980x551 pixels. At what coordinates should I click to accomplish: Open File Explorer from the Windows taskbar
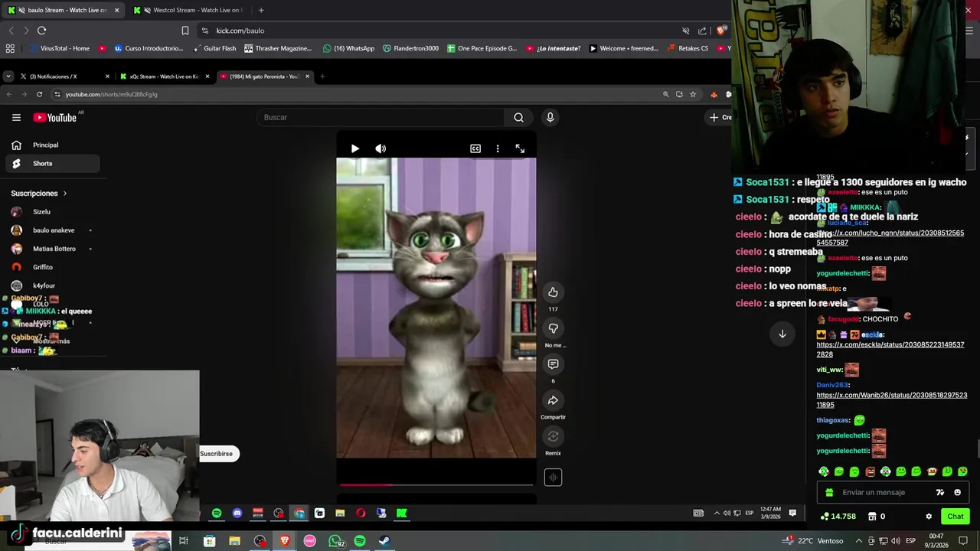click(x=234, y=541)
